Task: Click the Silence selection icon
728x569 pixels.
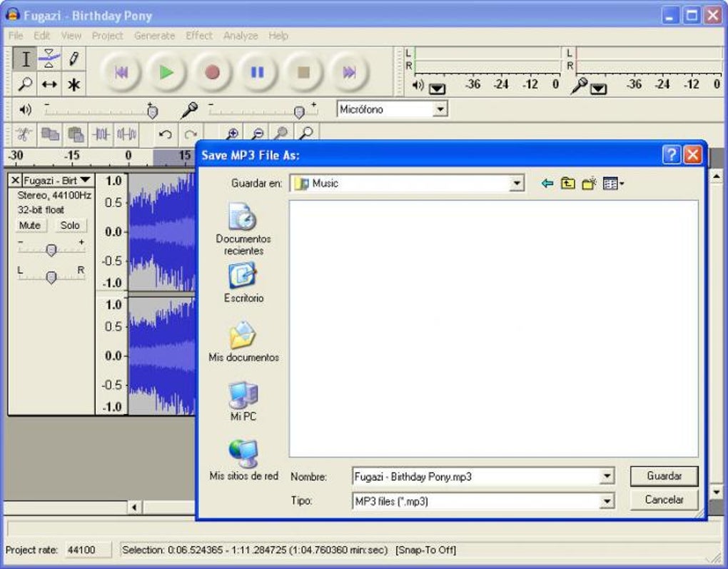Action: coord(126,135)
